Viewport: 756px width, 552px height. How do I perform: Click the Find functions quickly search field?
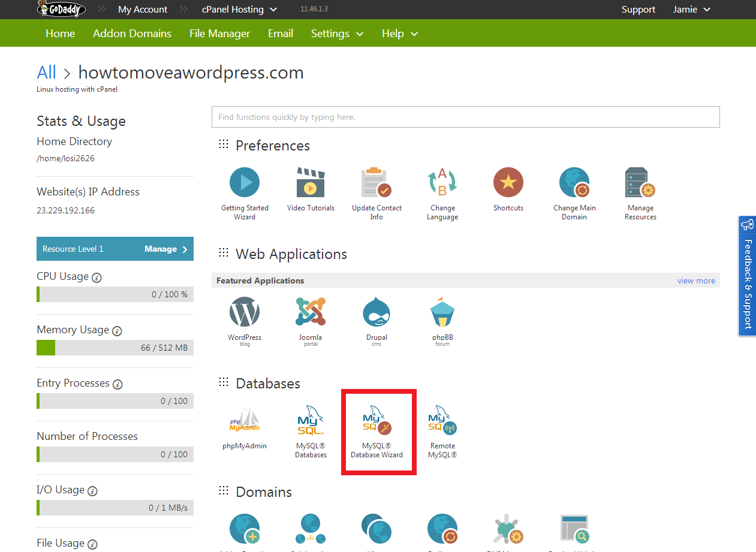point(465,117)
